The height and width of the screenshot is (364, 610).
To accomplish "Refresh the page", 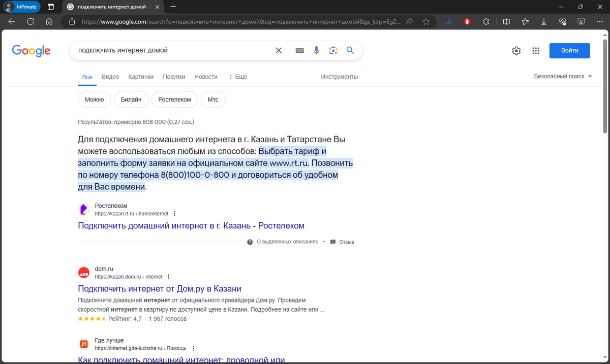I will [x=30, y=22].
